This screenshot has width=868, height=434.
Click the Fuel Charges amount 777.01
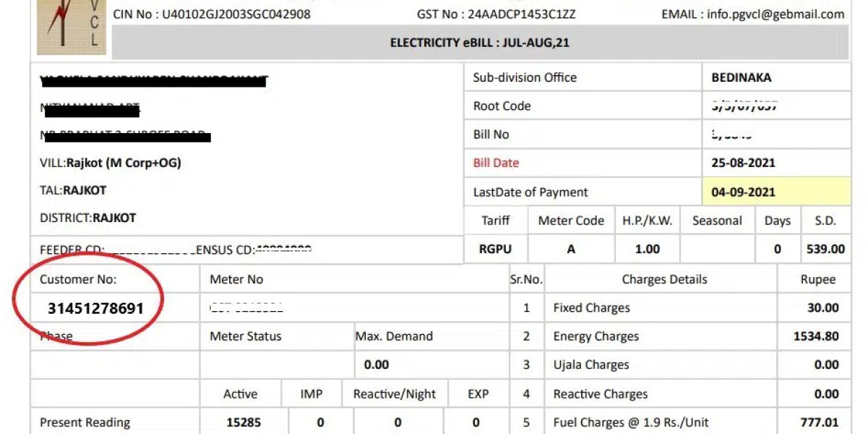click(x=820, y=422)
